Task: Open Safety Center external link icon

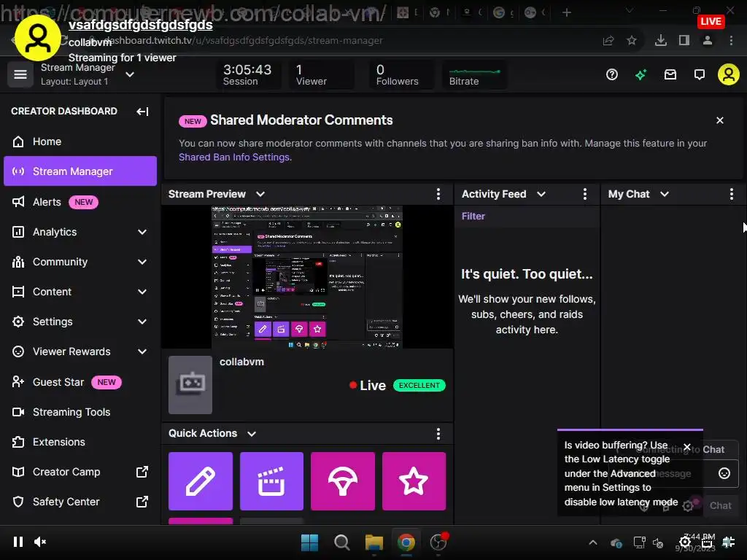Action: coord(142,502)
